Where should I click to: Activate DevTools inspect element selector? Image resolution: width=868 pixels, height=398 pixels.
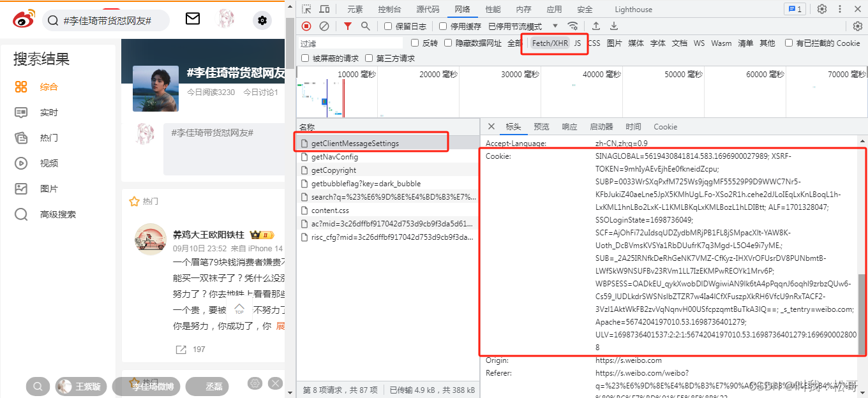click(306, 9)
